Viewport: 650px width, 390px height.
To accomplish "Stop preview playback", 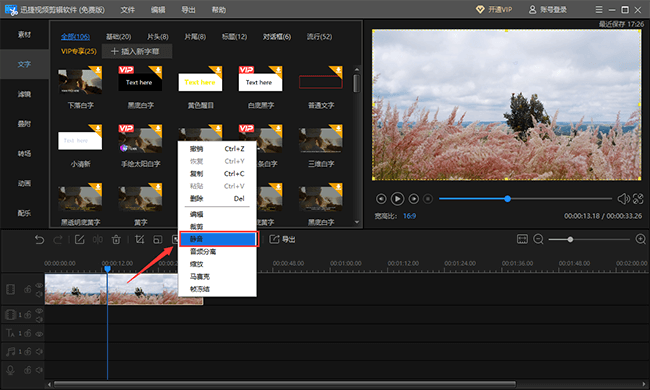I will click(x=428, y=199).
